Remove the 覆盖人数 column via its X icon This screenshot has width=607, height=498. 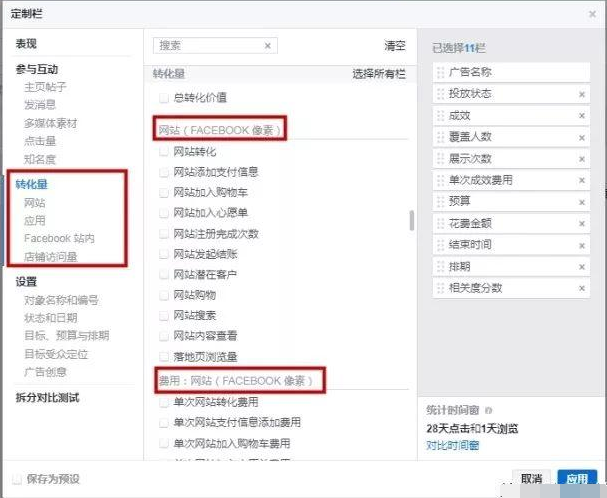point(582,137)
